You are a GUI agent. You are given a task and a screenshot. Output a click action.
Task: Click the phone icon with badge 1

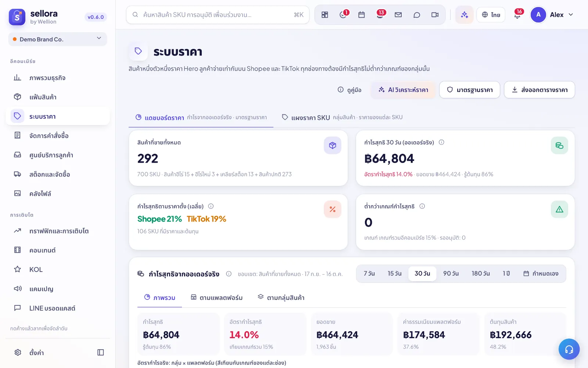343,15
